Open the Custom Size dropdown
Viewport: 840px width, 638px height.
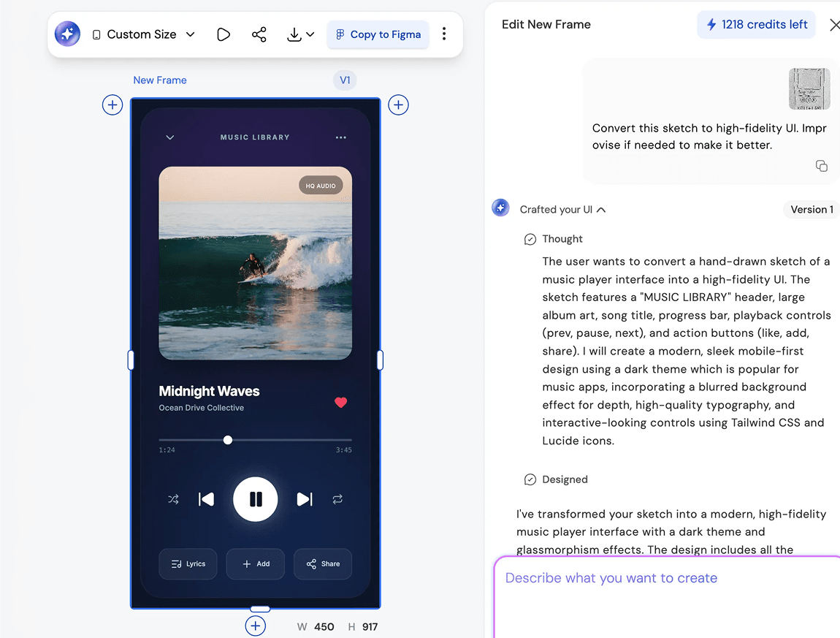[144, 34]
